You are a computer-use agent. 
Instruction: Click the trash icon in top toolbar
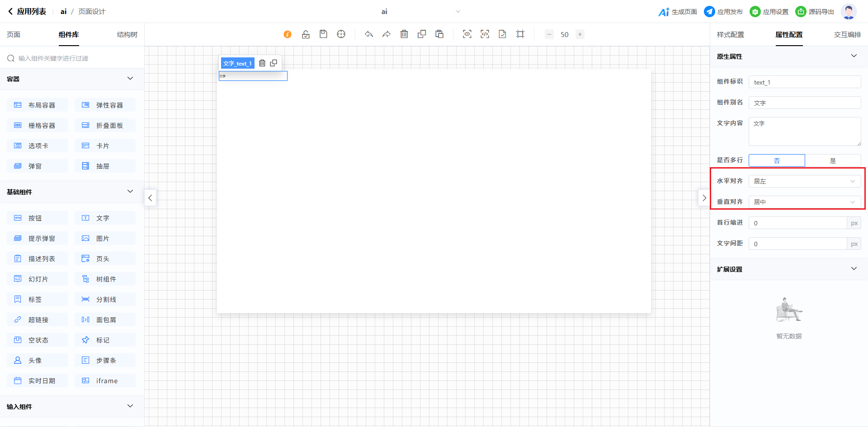(x=404, y=34)
